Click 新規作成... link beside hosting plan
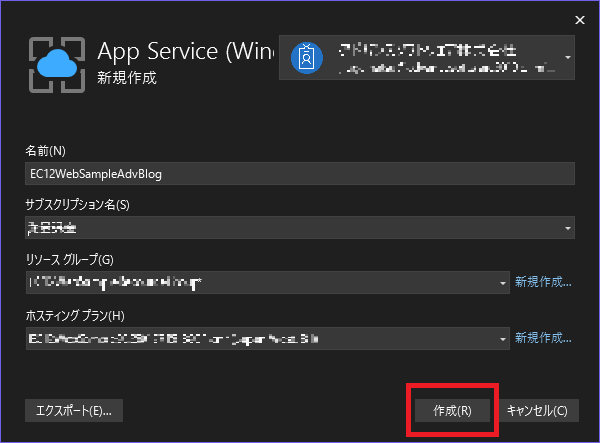The height and width of the screenshot is (443, 600). coord(543,338)
